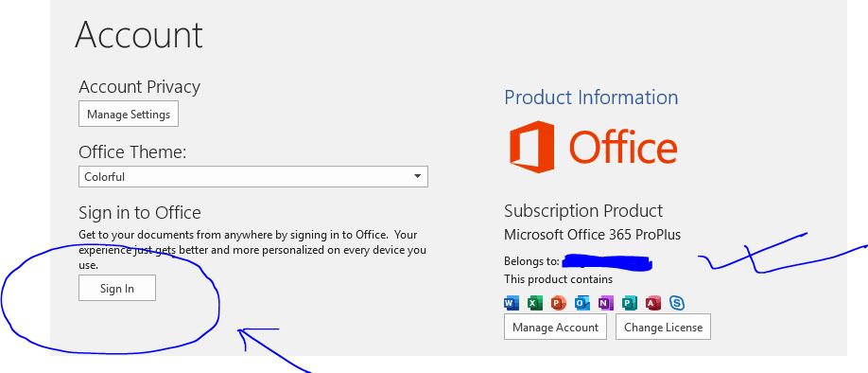This screenshot has height=373, width=868.
Task: Click the redacted Belongs to name
Action: coord(607,261)
